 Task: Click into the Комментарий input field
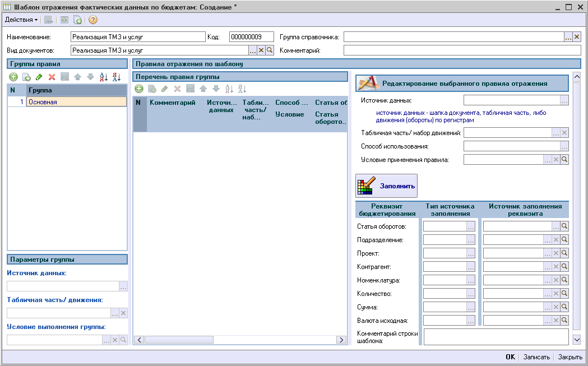[x=462, y=50]
